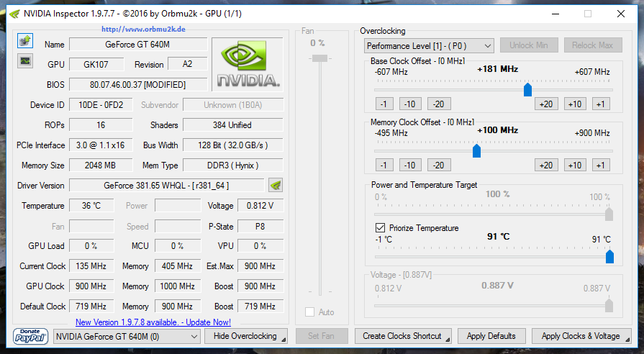Minimize the NVIDIA Inspector window

click(x=555, y=14)
